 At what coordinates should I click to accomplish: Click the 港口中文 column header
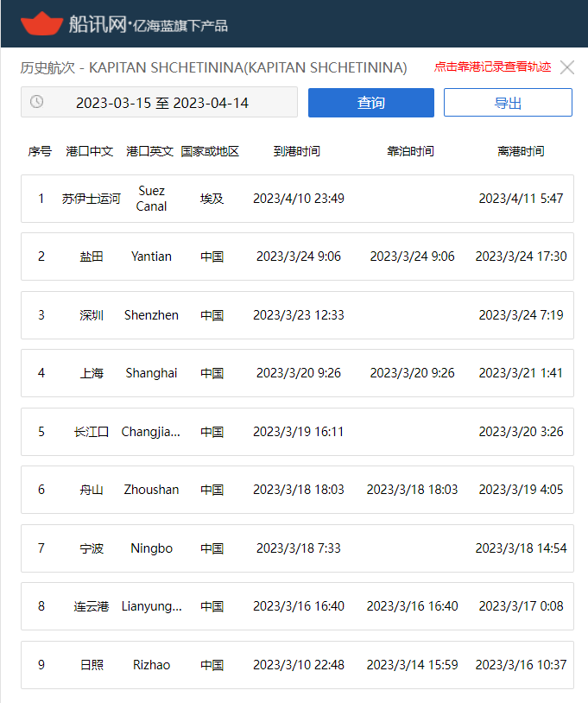coord(89,151)
